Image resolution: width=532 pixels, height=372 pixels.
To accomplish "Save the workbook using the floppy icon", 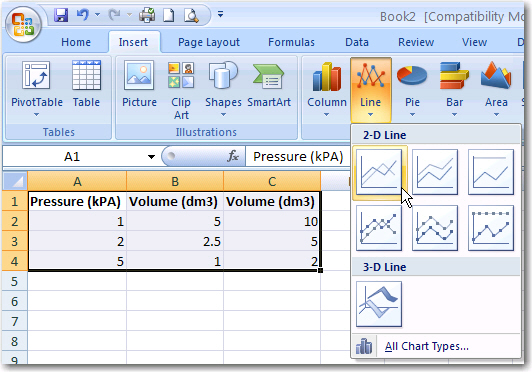I will pyautogui.click(x=61, y=15).
